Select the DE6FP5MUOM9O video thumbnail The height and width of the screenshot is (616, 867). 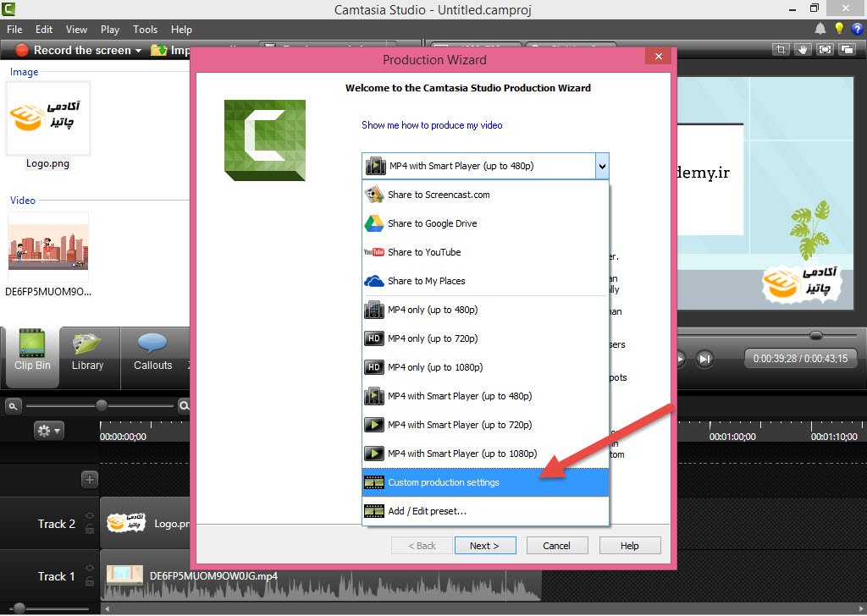(47, 246)
